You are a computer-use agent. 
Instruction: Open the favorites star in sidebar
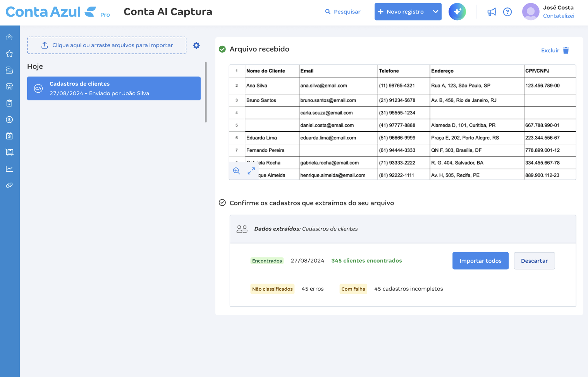pos(9,54)
